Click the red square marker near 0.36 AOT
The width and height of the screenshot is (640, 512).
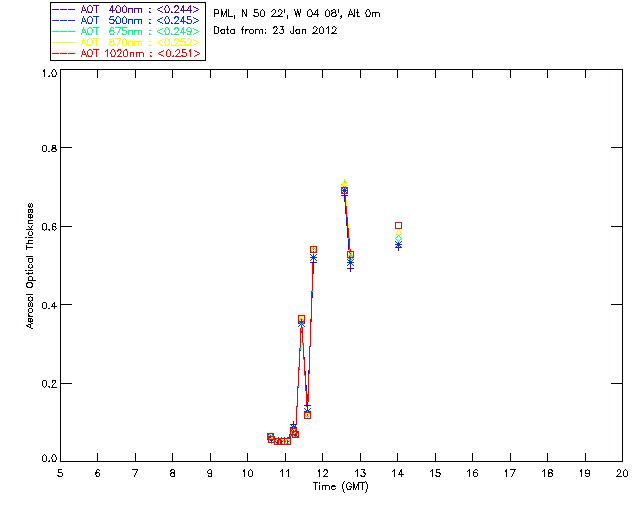(301, 319)
